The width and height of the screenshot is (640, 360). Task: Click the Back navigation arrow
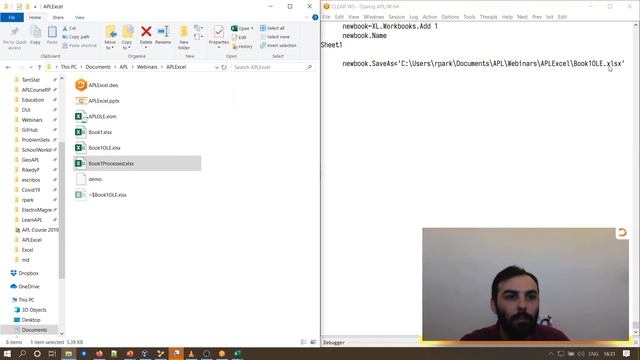tap(8, 67)
